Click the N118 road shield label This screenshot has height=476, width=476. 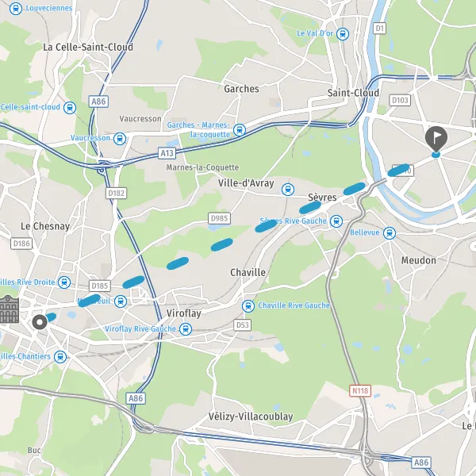[x=360, y=390]
